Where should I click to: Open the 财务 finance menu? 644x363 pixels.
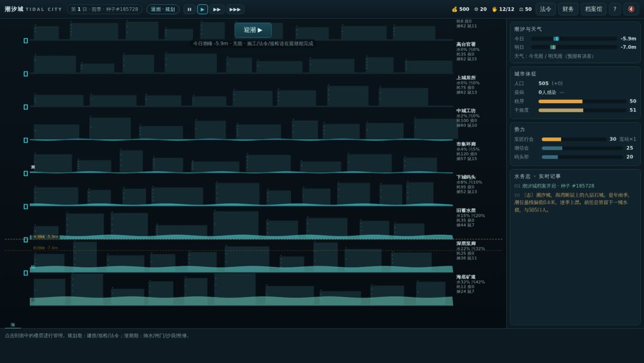tap(568, 9)
